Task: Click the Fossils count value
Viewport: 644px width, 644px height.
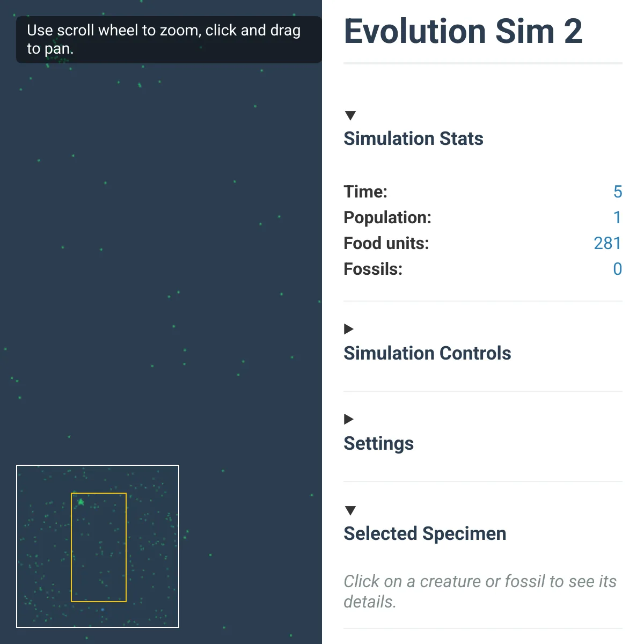Action: click(617, 269)
